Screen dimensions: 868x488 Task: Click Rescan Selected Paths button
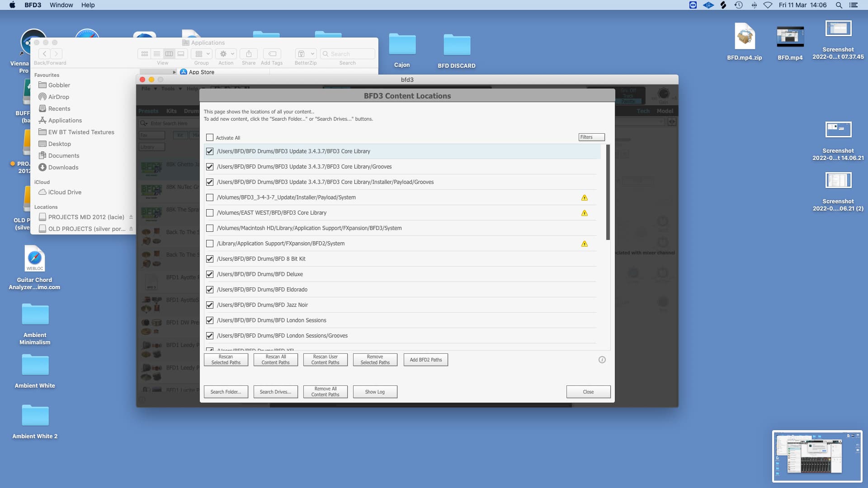(226, 360)
